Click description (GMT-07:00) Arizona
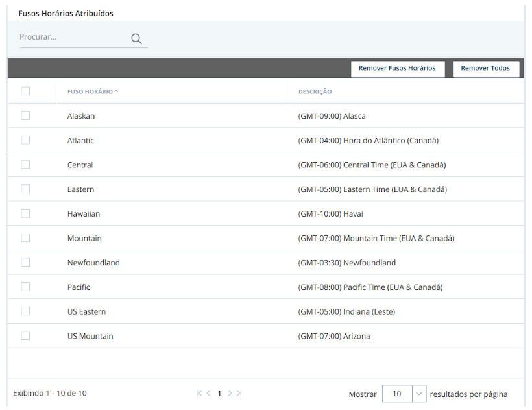The image size is (532, 410). pos(334,336)
